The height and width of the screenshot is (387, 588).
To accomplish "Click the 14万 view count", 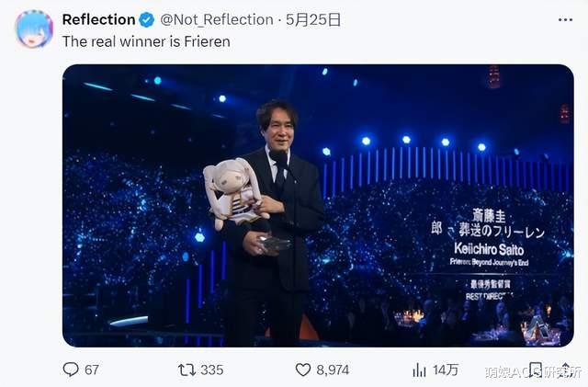I will (447, 370).
